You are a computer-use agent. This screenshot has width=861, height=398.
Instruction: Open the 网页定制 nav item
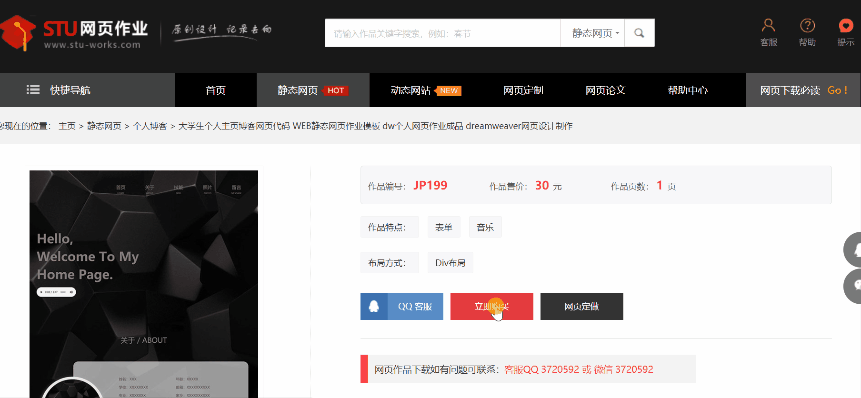[523, 90]
